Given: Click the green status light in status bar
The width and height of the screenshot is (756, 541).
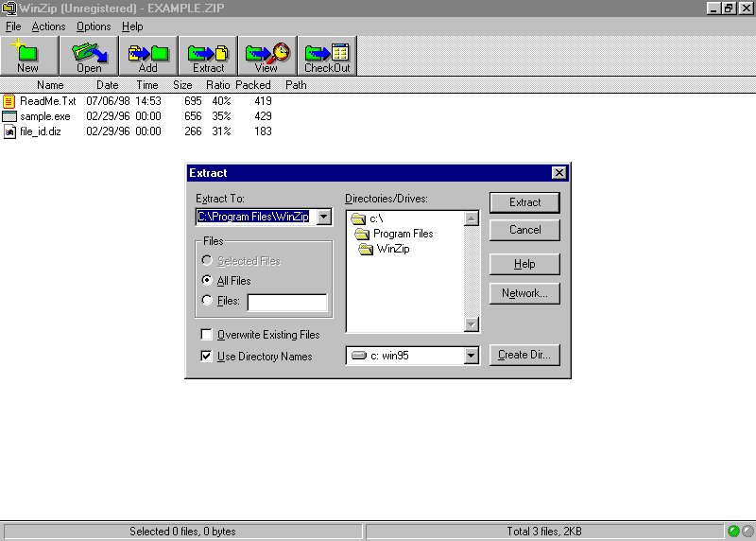Looking at the screenshot, I should pos(733,532).
